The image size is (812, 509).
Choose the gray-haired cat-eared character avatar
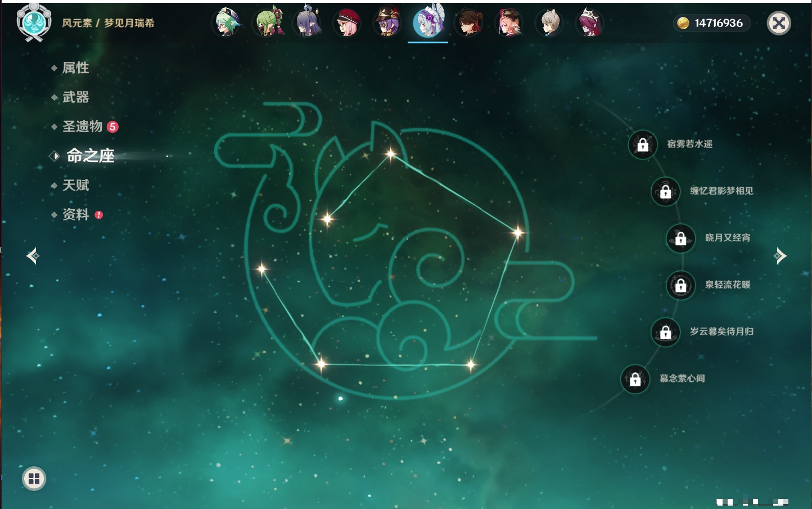point(549,23)
